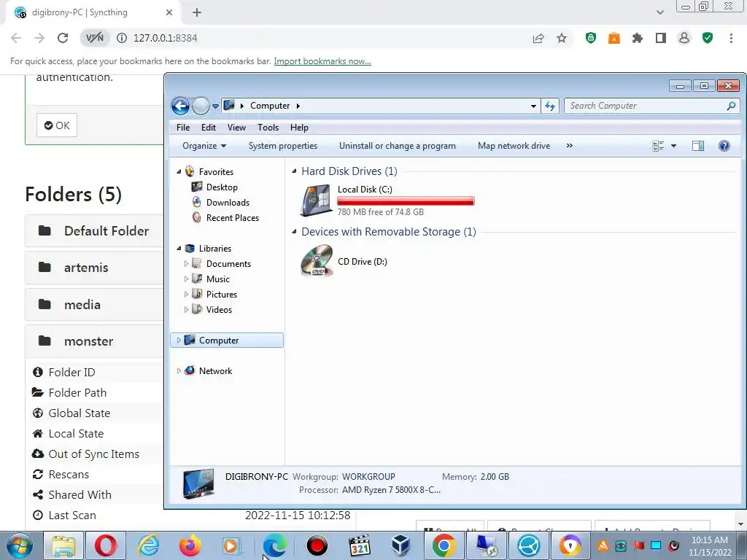Screen dimensions: 747x560
Task: Click the Explorer help question icon
Action: pos(724,146)
